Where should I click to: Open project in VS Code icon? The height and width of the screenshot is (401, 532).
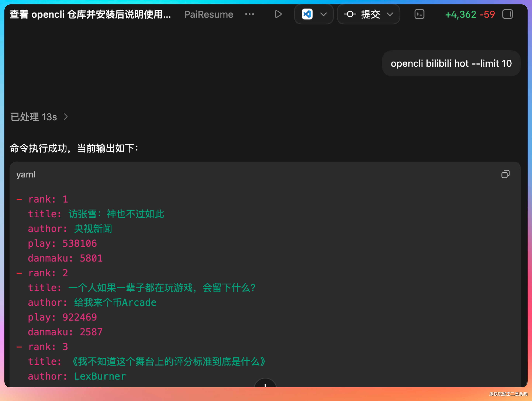click(x=307, y=14)
